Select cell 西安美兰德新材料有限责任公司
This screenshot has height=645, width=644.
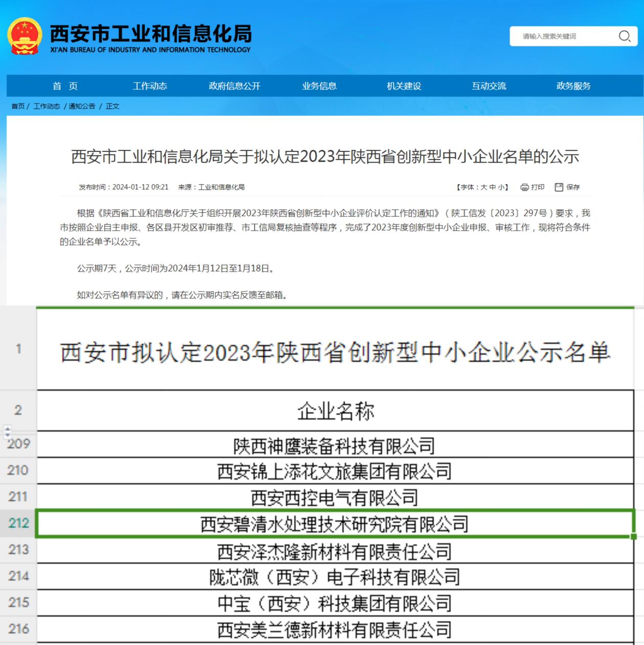click(336, 630)
